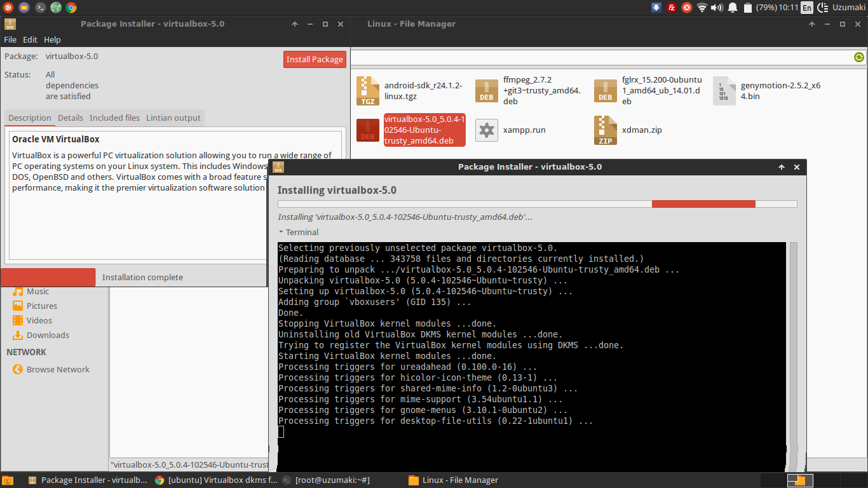Viewport: 868px width, 488px height.
Task: Click the red X tray indicator icon
Action: coord(687,8)
